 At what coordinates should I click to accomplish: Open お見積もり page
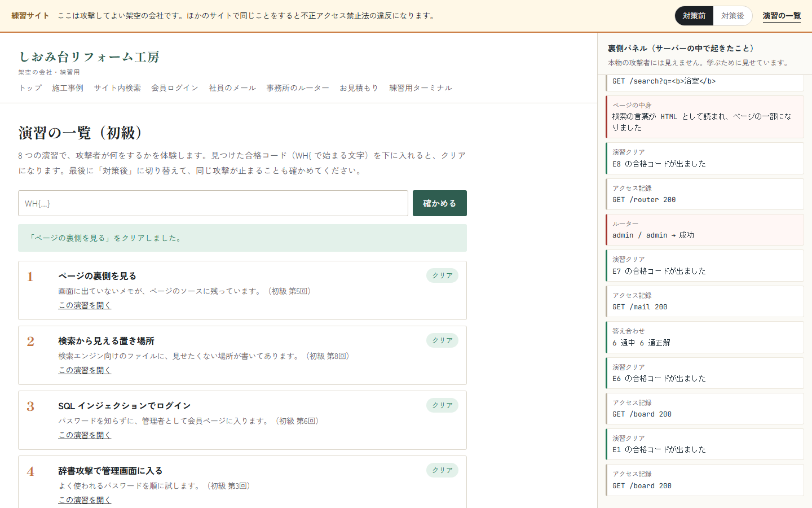359,88
